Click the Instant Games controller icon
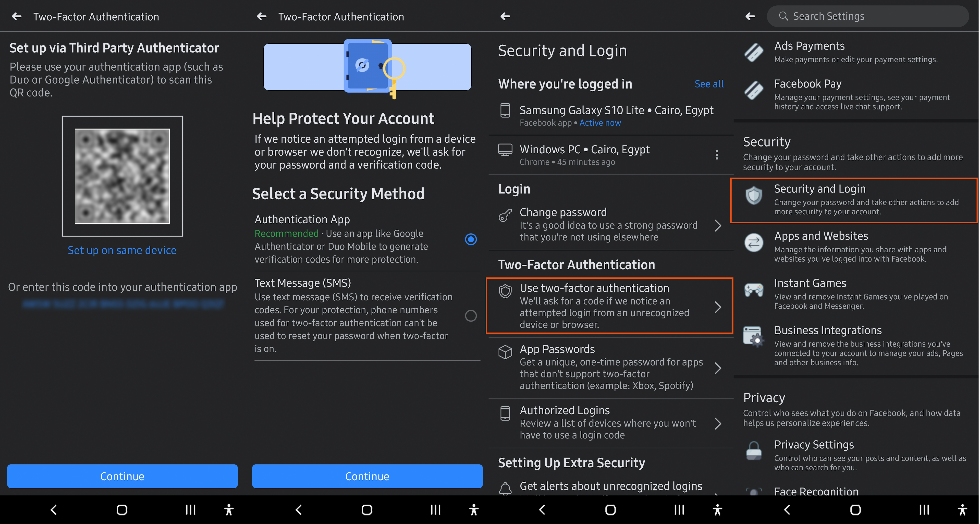Image resolution: width=980 pixels, height=524 pixels. (x=753, y=290)
